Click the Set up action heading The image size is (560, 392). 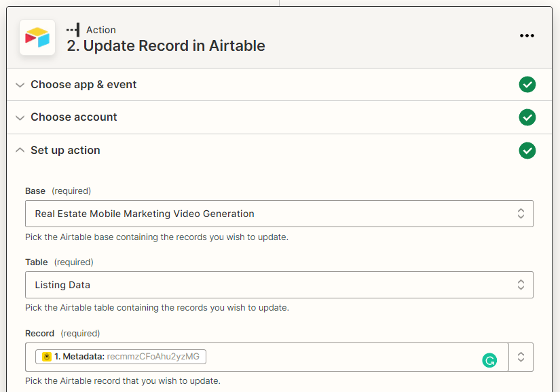pyautogui.click(x=64, y=150)
